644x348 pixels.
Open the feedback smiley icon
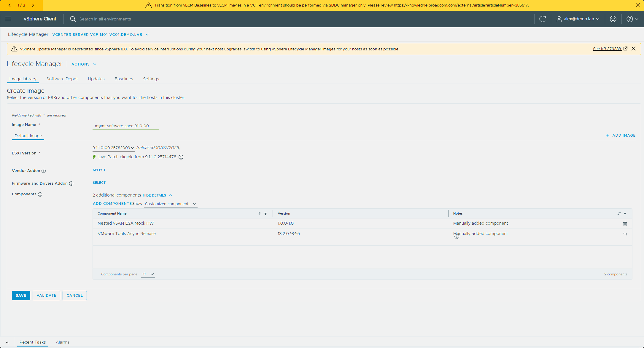tap(613, 19)
